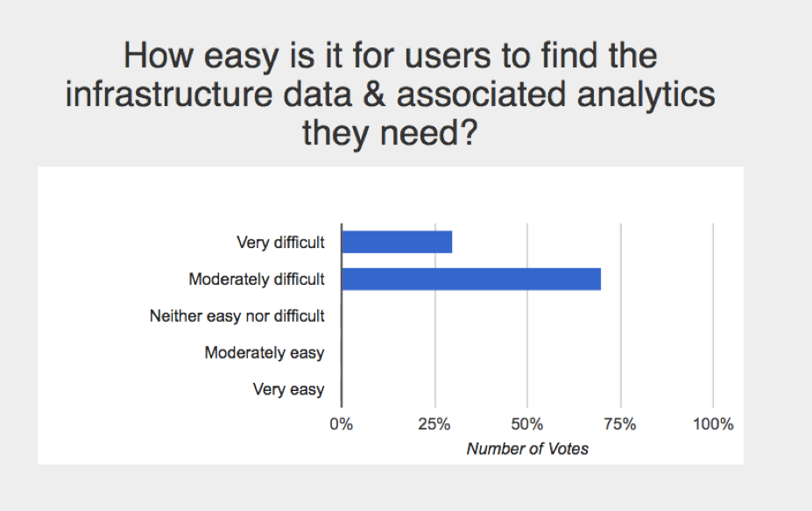
Task: Click the Moderately difficult blue bar
Action: pyautogui.click(x=471, y=280)
